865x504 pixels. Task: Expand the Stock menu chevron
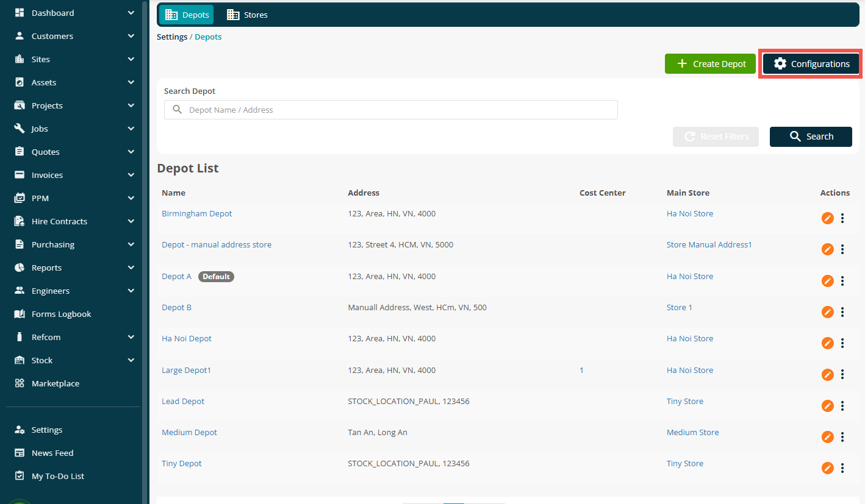coord(131,360)
